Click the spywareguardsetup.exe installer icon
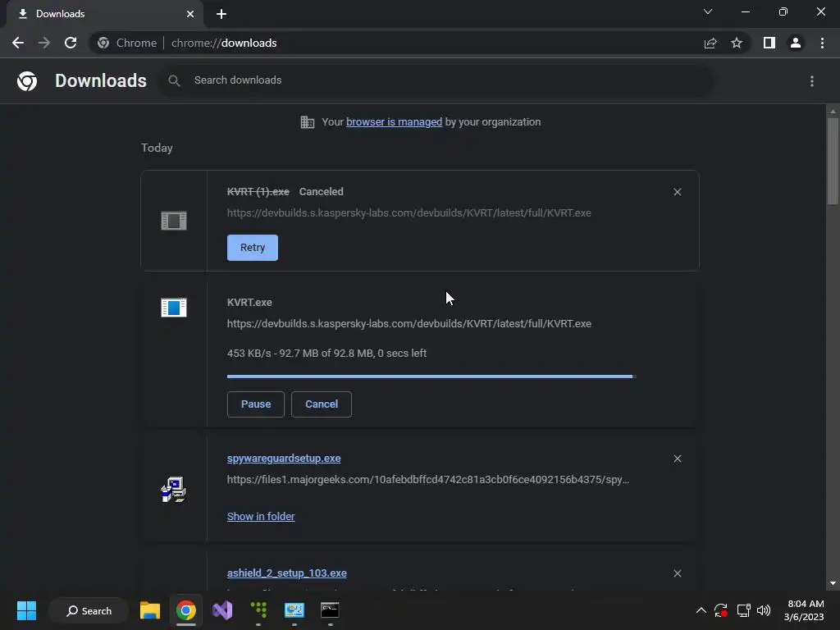 (x=174, y=490)
